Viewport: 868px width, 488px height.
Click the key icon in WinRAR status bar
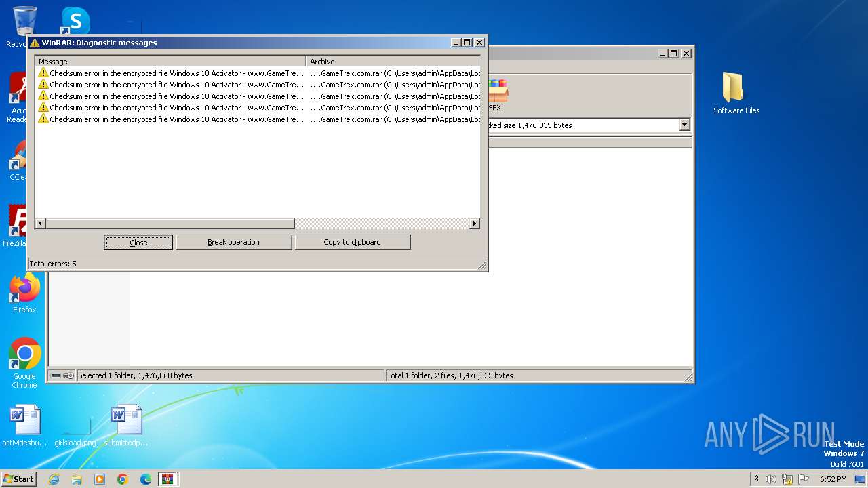click(x=68, y=375)
